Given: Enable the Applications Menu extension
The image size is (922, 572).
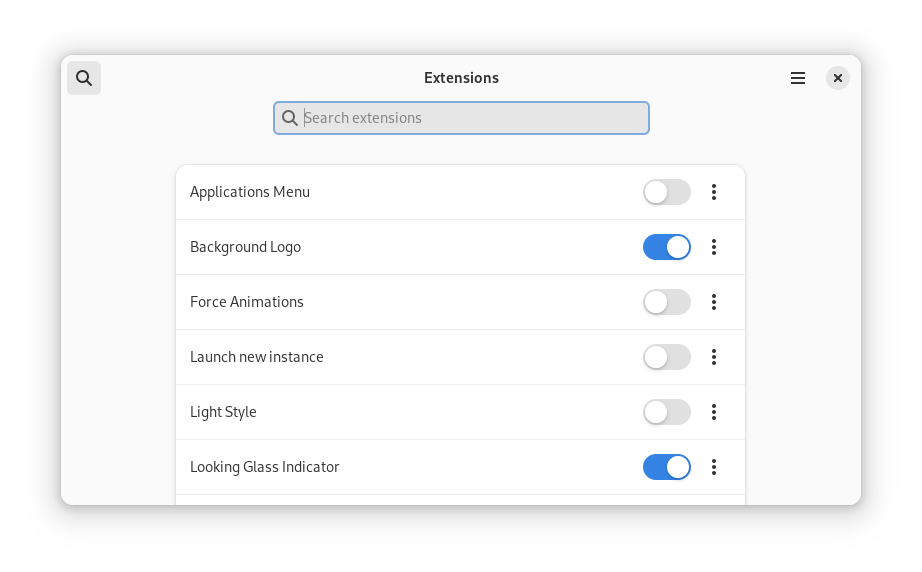Looking at the screenshot, I should tap(666, 192).
